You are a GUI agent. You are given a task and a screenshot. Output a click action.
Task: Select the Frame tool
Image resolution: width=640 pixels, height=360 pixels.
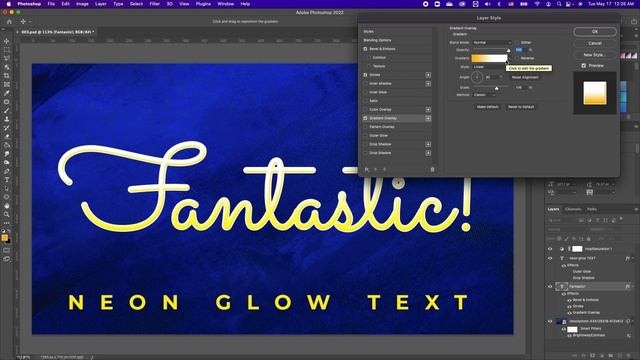[7, 84]
